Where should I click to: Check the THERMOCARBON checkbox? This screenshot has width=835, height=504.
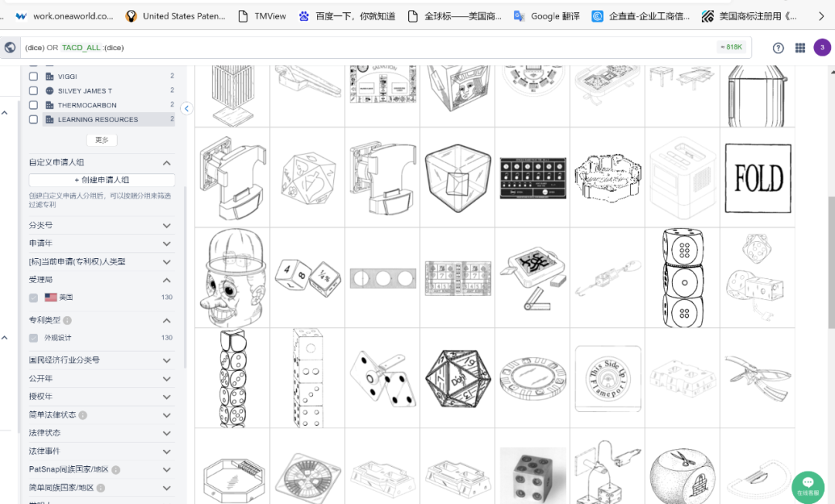click(33, 105)
